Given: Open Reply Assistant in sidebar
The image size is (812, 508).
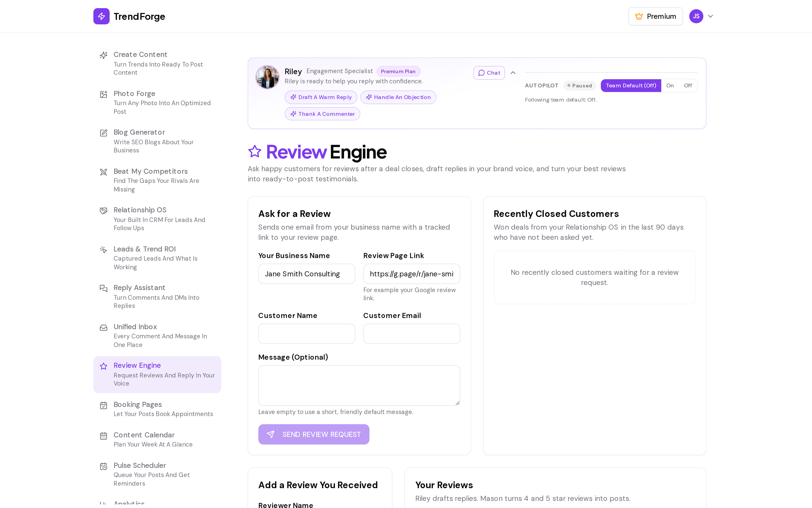Looking at the screenshot, I should (157, 296).
